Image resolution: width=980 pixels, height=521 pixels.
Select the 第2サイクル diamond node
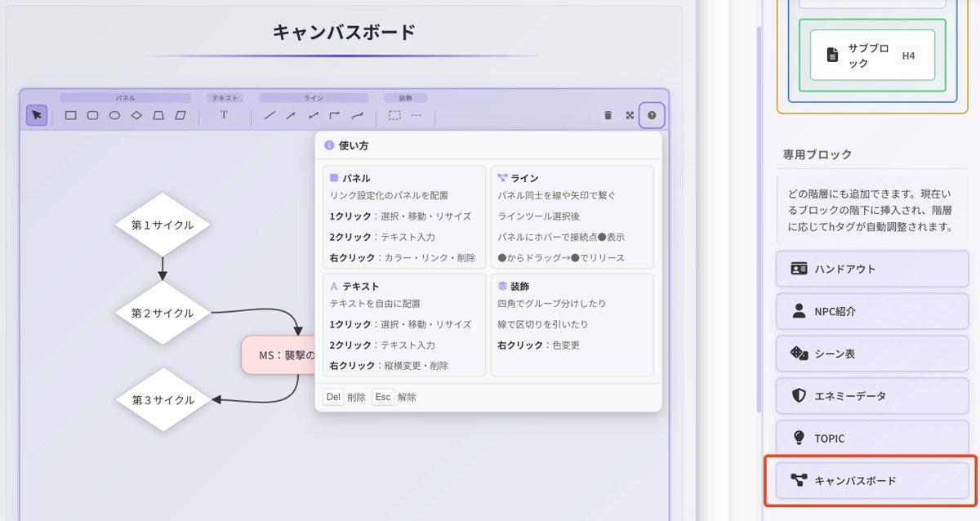(163, 313)
